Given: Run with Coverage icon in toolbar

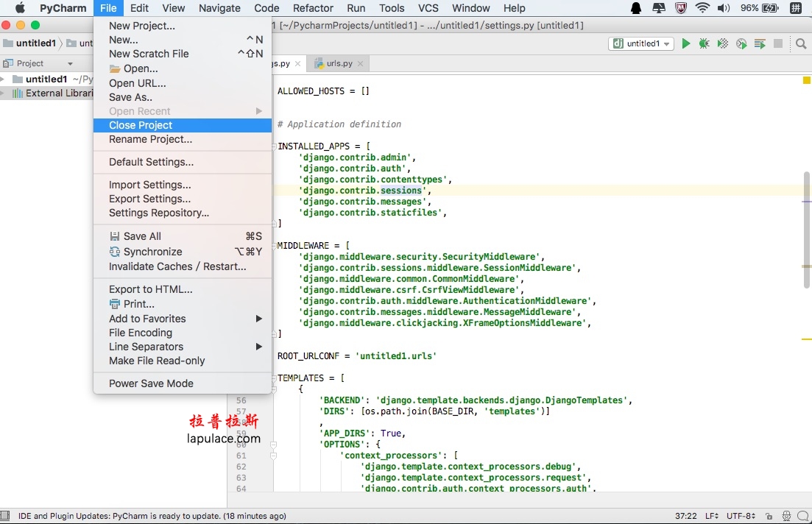Looking at the screenshot, I should [x=722, y=43].
